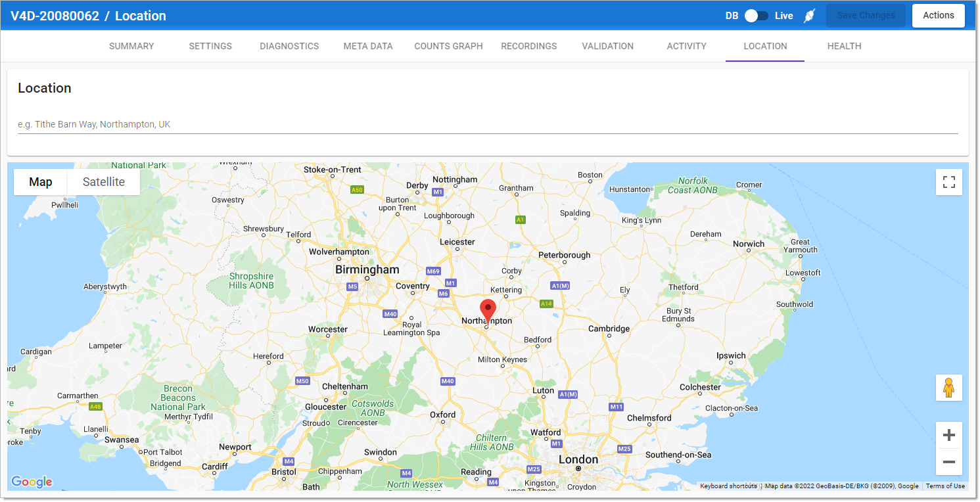Image resolution: width=980 pixels, height=502 pixels.
Task: Click the Norwich label on map
Action: [749, 244]
